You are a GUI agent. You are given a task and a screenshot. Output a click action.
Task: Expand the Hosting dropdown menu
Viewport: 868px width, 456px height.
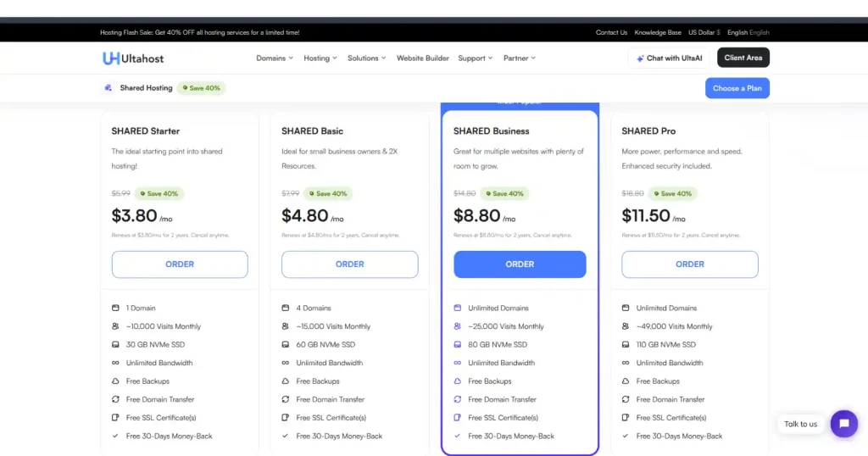320,58
